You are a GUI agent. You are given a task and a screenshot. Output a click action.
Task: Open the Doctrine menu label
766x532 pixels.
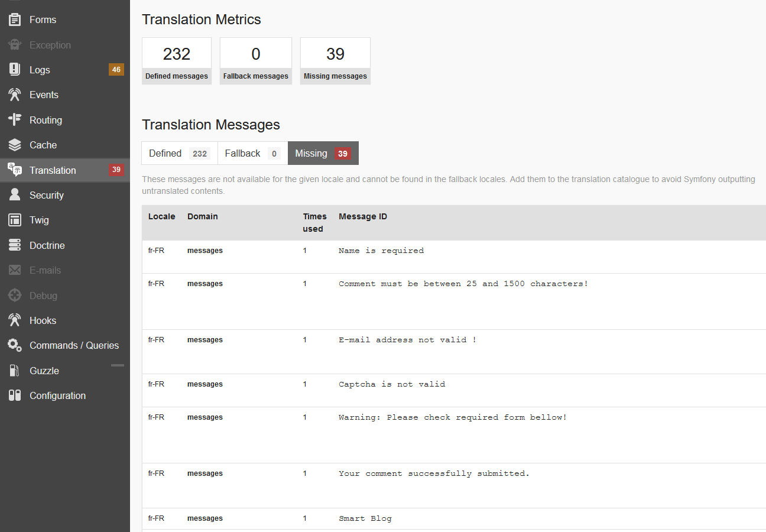[x=47, y=245]
